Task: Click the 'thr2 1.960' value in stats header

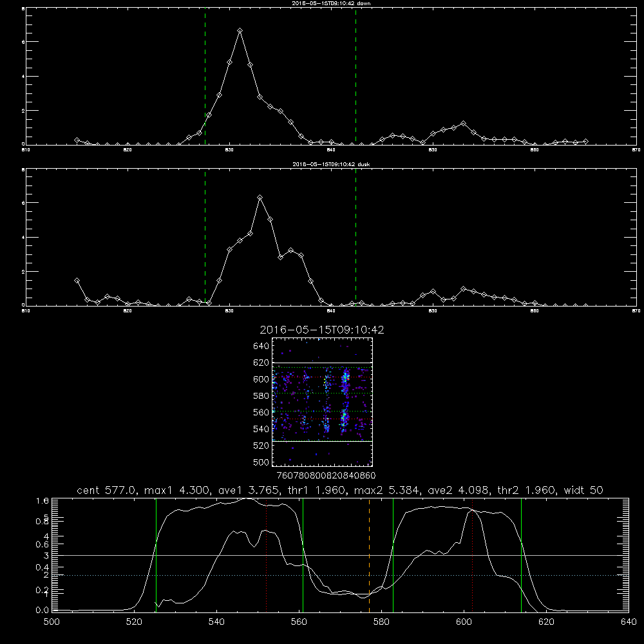Action: pos(528,490)
